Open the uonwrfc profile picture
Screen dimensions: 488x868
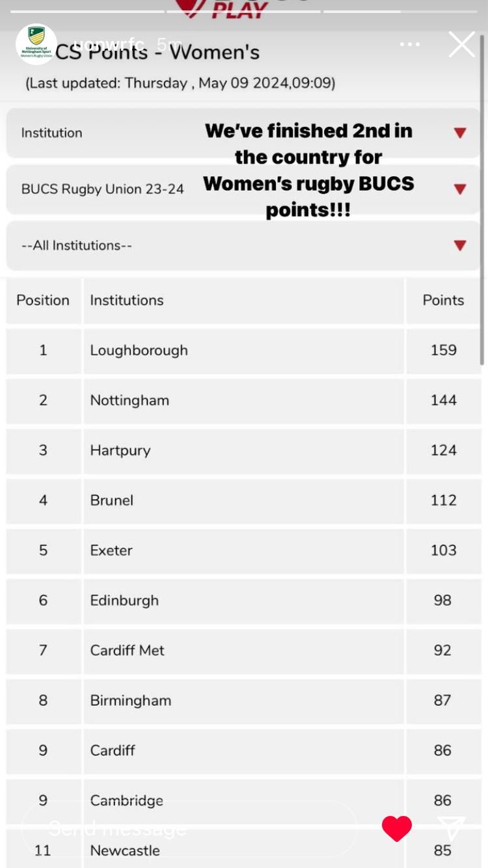pyautogui.click(x=36, y=44)
